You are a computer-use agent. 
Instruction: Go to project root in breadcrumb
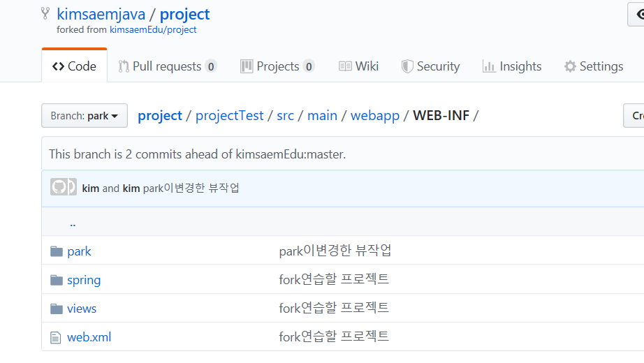[x=160, y=116]
